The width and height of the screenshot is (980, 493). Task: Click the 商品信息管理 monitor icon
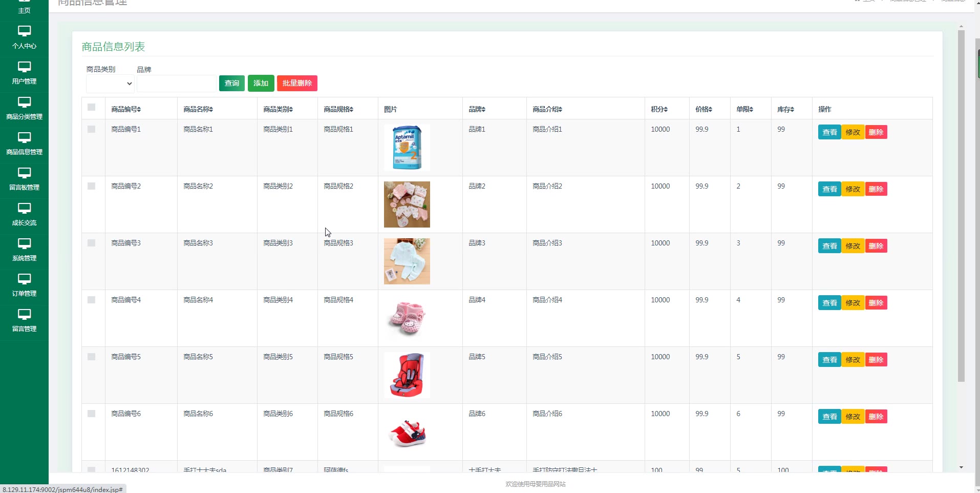(24, 137)
